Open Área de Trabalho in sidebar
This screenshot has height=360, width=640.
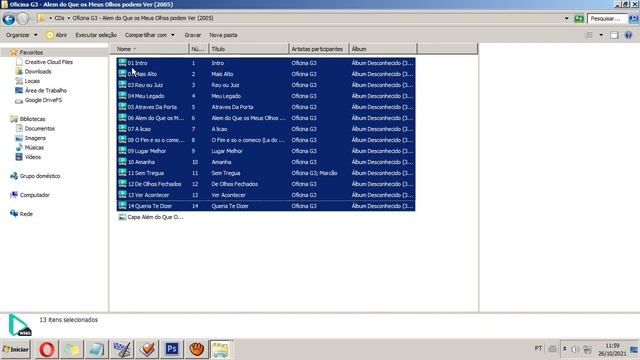[45, 91]
